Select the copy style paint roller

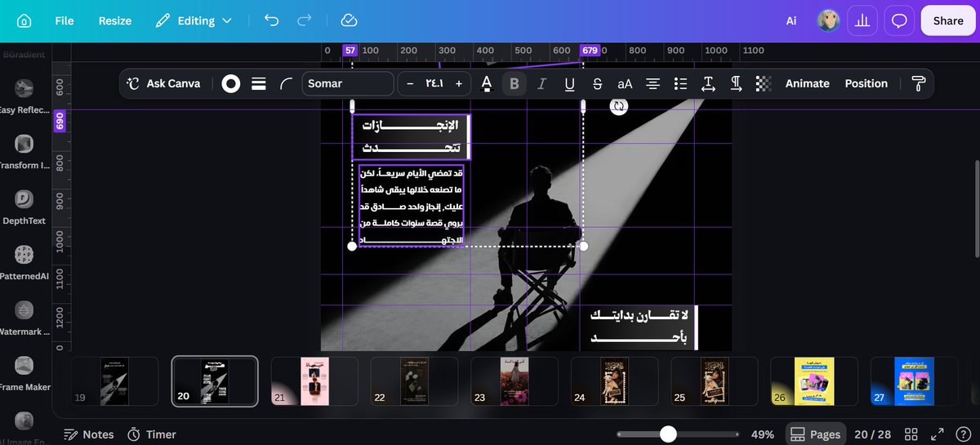pyautogui.click(x=918, y=83)
